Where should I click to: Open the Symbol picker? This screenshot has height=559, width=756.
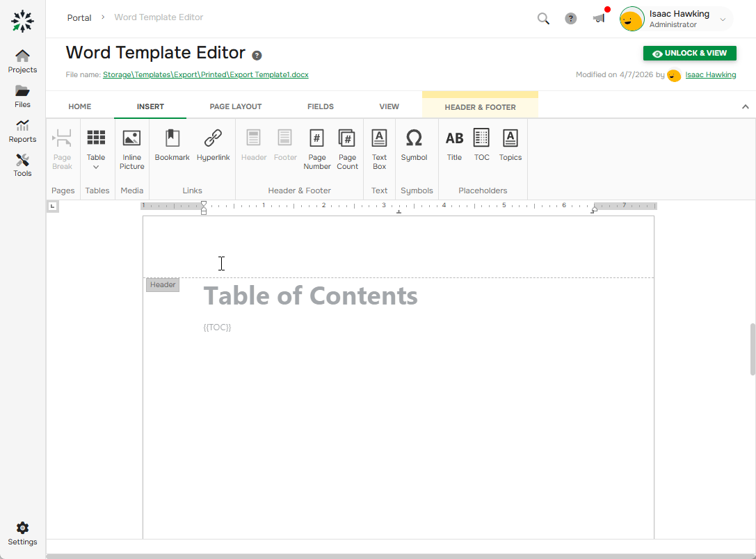(414, 145)
